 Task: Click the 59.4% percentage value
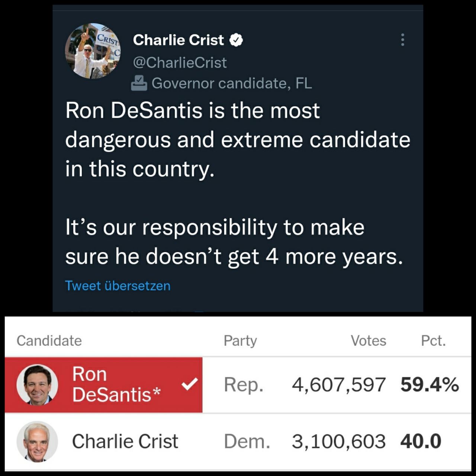430,385
